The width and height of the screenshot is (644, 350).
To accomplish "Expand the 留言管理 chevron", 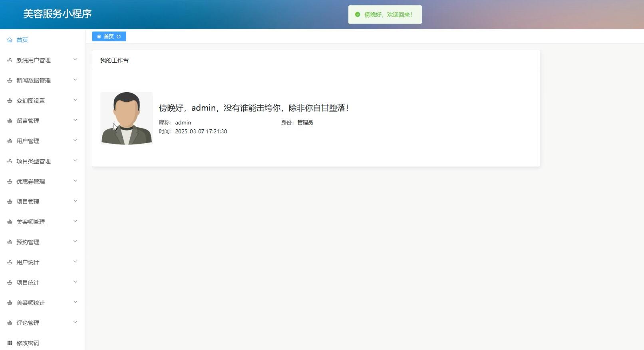I will pyautogui.click(x=75, y=120).
